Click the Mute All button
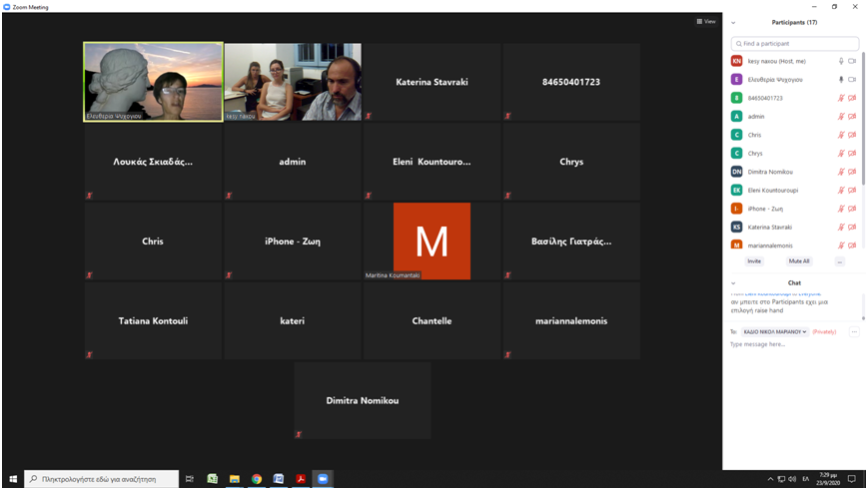 coord(799,261)
